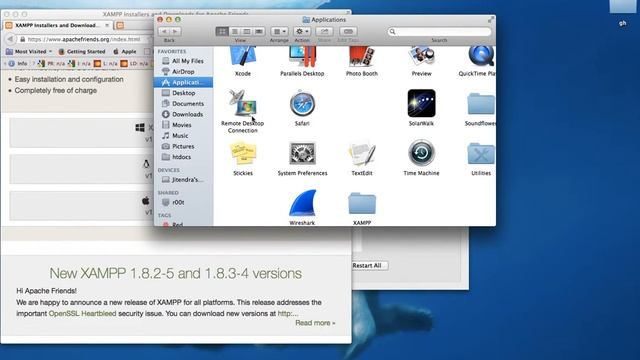Open the Action gear dropdown menu
Image resolution: width=640 pixels, height=360 pixels.
click(302, 31)
